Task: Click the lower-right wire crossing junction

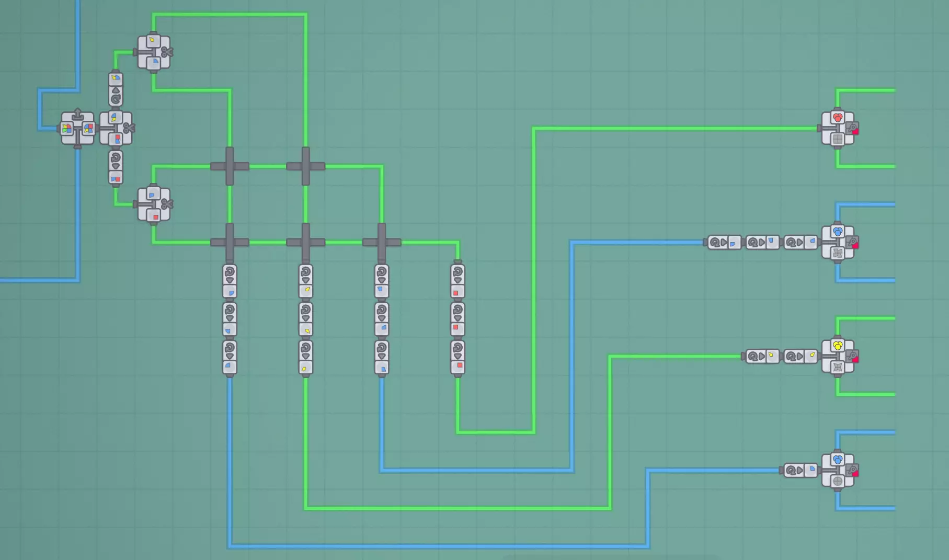Action: (x=382, y=242)
